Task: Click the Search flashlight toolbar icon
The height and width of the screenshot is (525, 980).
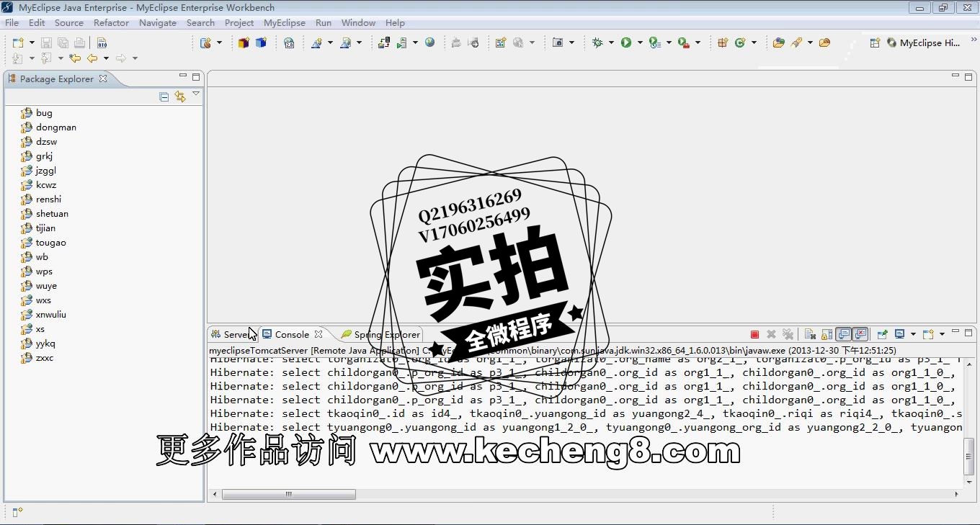Action: click(x=796, y=43)
